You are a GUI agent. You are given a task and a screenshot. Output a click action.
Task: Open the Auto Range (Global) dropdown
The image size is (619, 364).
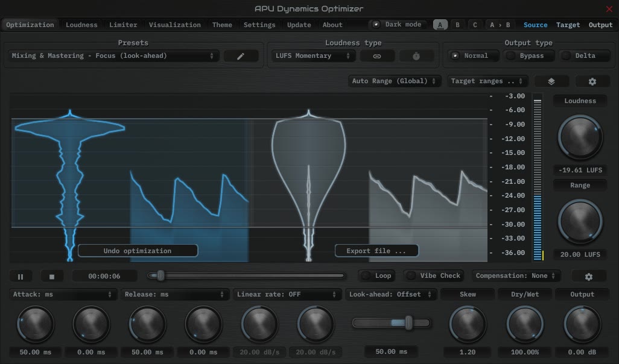394,81
